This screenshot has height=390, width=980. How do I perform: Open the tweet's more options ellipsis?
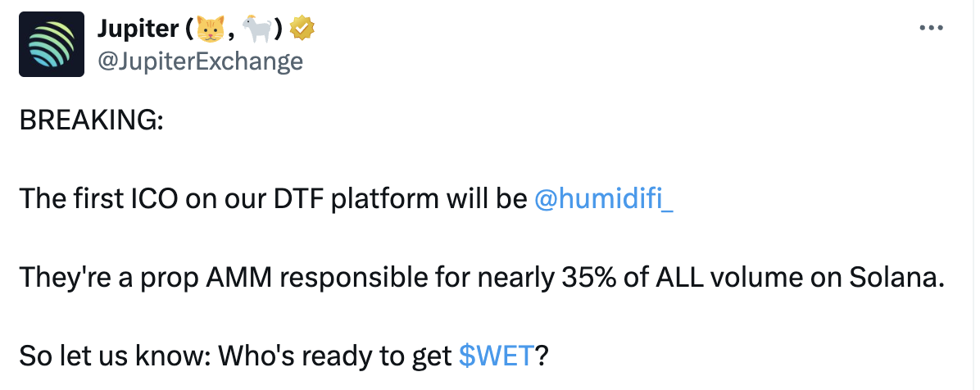pos(932,27)
